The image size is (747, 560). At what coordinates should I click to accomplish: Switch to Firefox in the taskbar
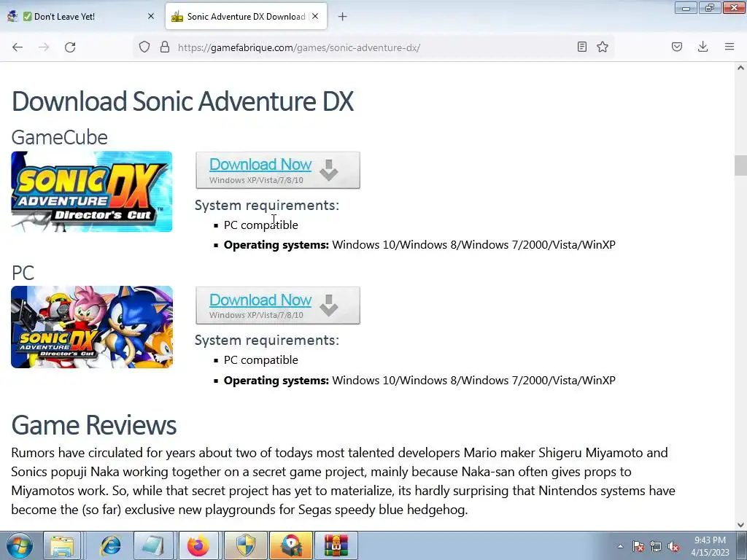pos(198,545)
